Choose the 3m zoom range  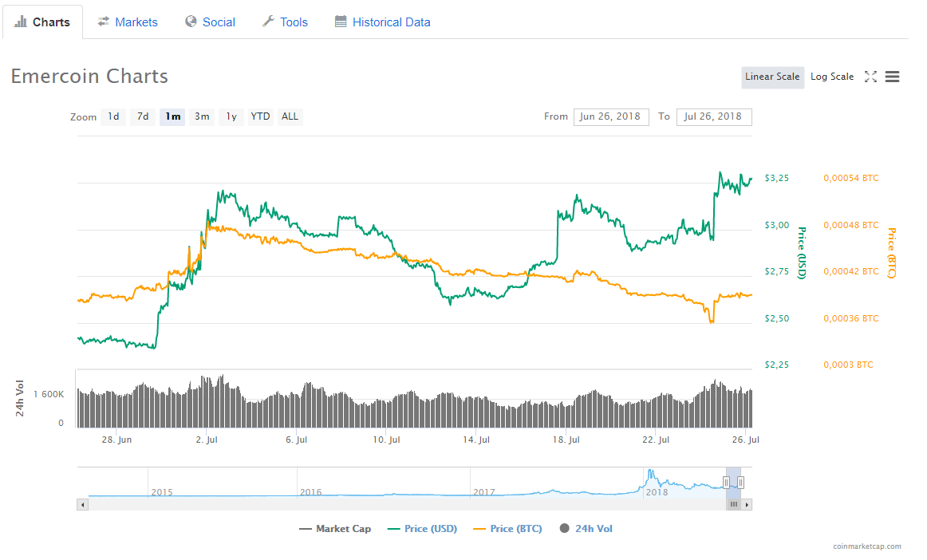click(202, 116)
